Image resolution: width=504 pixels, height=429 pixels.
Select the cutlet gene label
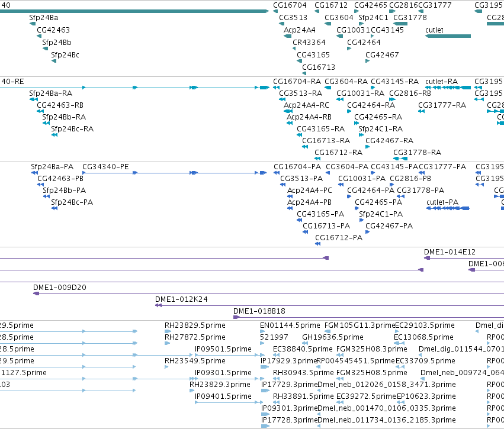pos(434,30)
